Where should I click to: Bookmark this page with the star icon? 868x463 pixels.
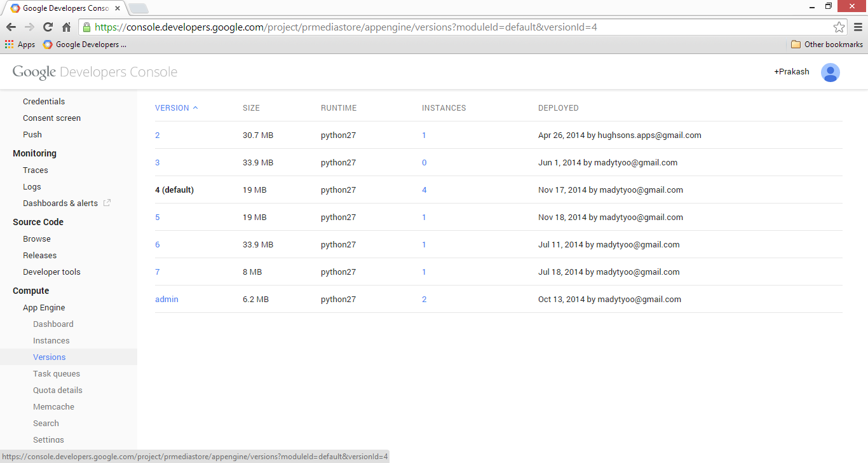click(x=839, y=27)
